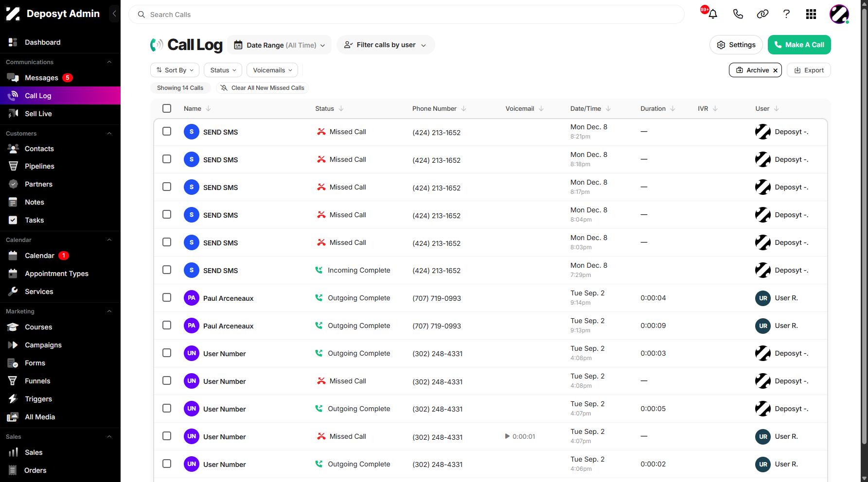Click the Pipelines funnel icon
Image resolution: width=868 pixels, height=482 pixels.
point(13,166)
